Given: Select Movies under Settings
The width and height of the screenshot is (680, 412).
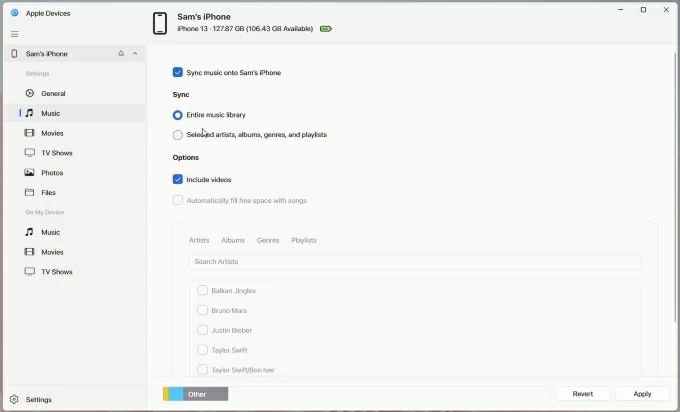Looking at the screenshot, I should click(52, 133).
